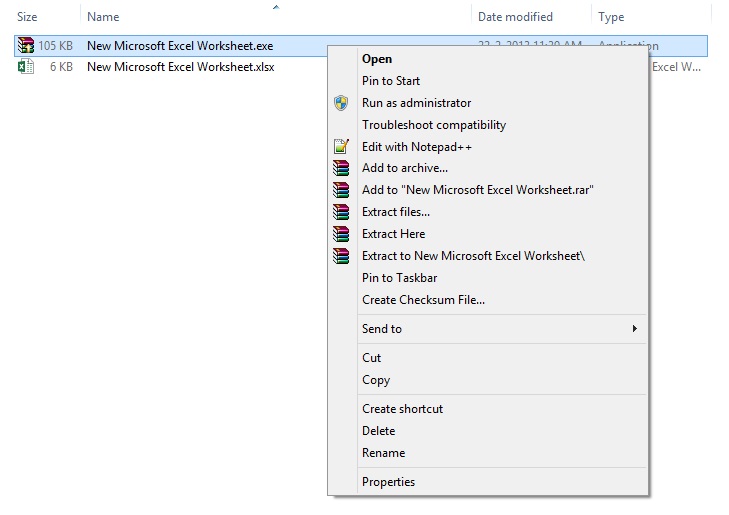Sort by the Type column header
Image resolution: width=729 pixels, height=515 pixels.
pos(611,17)
